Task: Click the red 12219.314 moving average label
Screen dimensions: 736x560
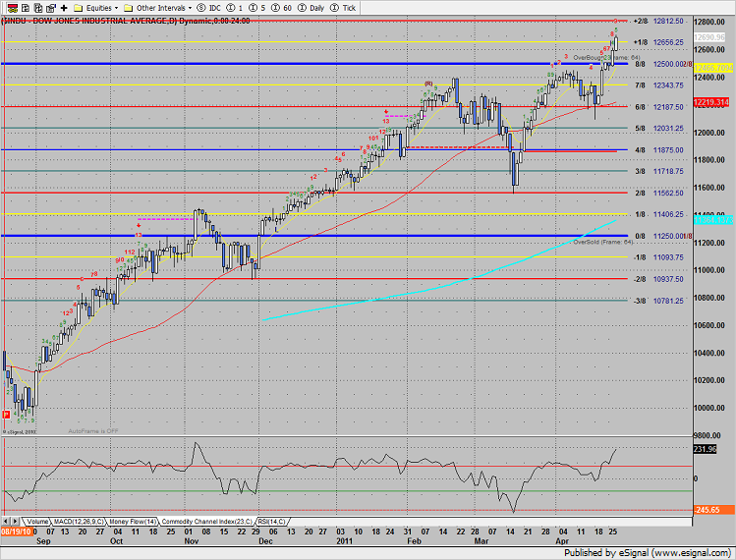Action: (711, 102)
